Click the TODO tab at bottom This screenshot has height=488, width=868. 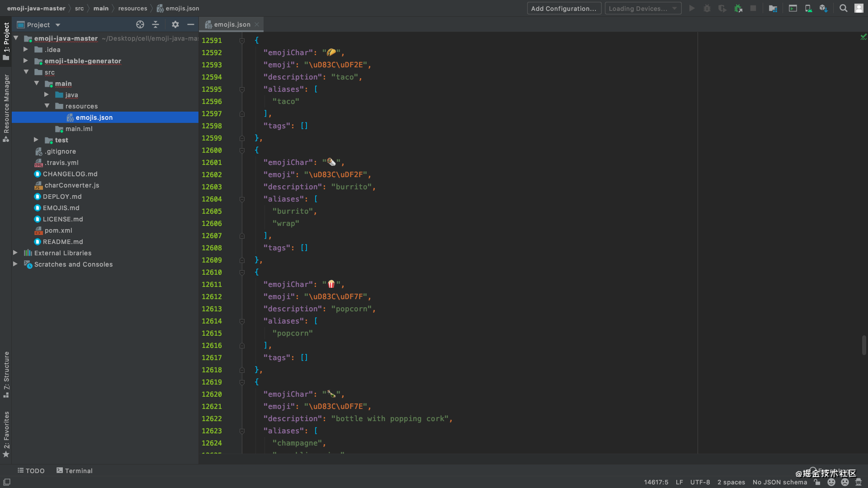31,470
